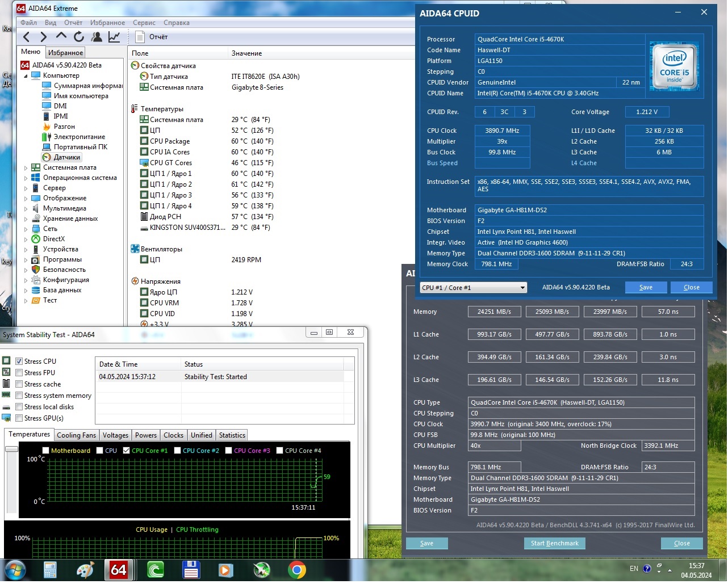Select Электропитание in the tree
This screenshot has height=584, width=728.
(74, 137)
